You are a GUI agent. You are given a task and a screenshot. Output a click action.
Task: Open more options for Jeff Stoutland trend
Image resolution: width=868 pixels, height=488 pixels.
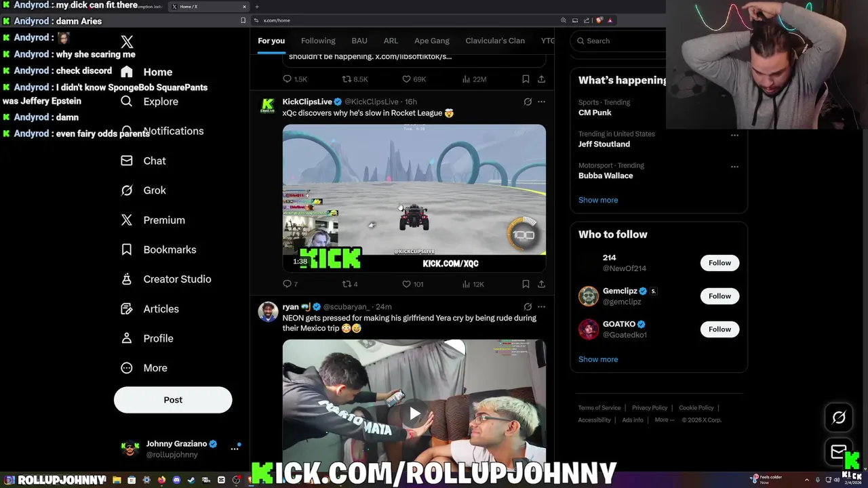[x=734, y=135]
